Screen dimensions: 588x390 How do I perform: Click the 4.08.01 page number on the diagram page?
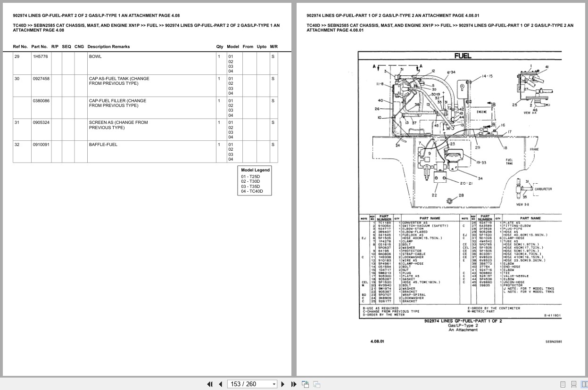378,341
